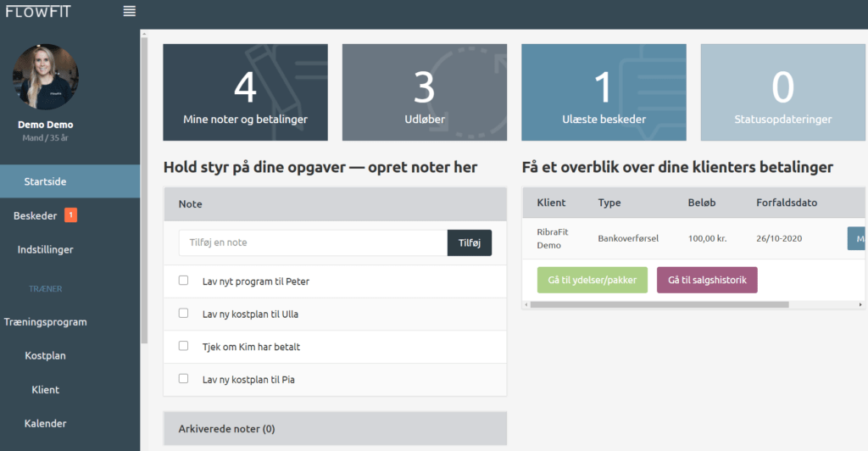Screen dimensions: 868x451
Task: Click the Tilføj en note input field
Action: [313, 242]
